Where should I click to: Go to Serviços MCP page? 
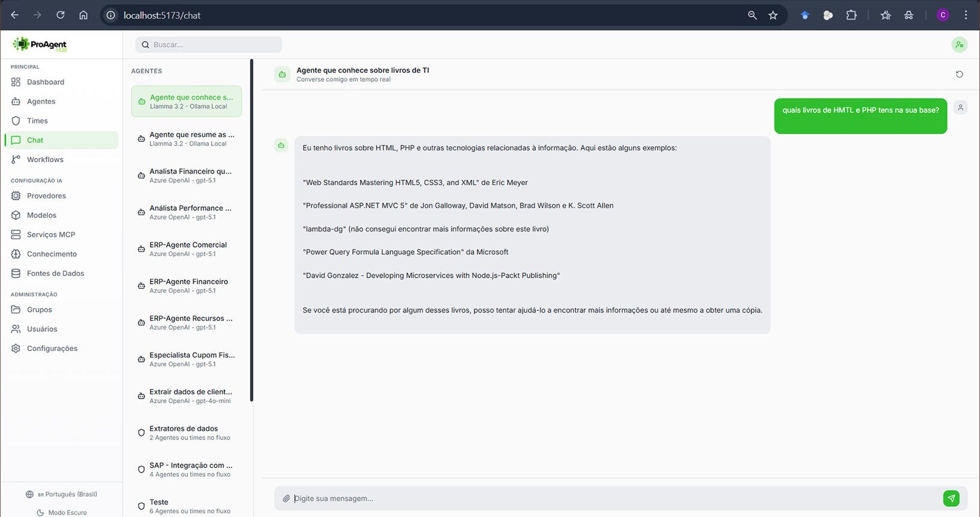[x=51, y=234]
